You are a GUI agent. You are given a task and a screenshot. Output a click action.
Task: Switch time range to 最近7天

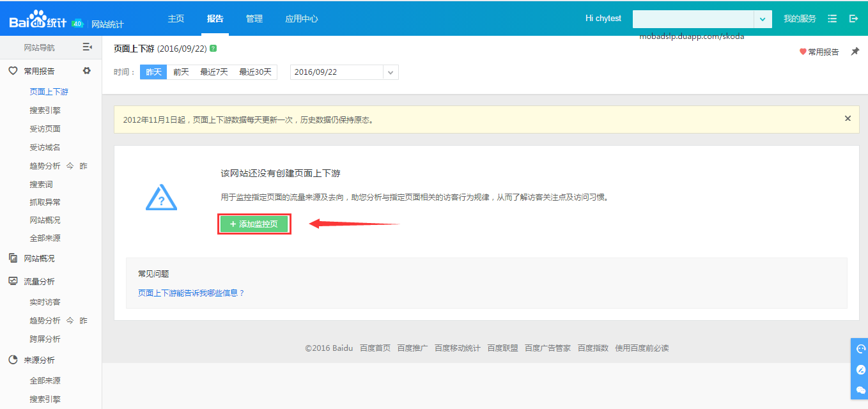[x=213, y=72]
